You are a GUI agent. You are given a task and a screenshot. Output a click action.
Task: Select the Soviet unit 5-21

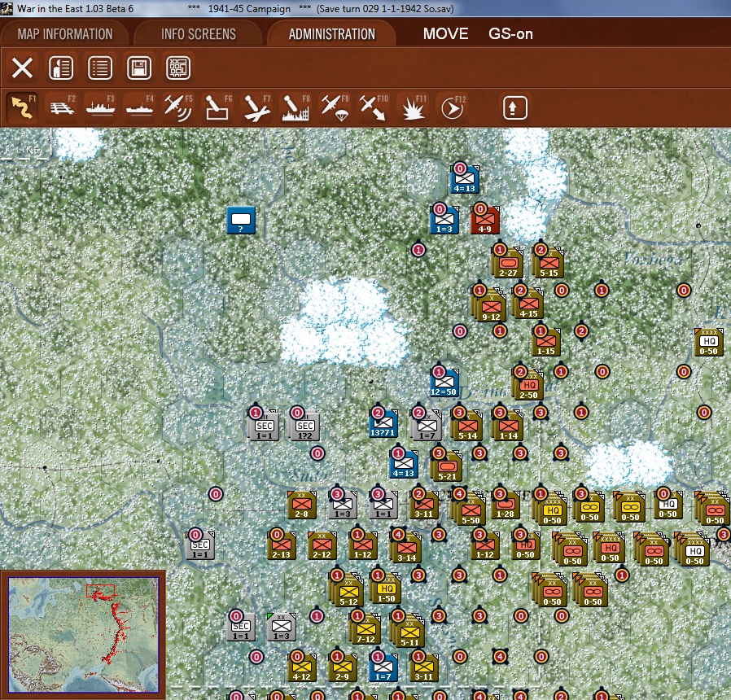pos(447,466)
